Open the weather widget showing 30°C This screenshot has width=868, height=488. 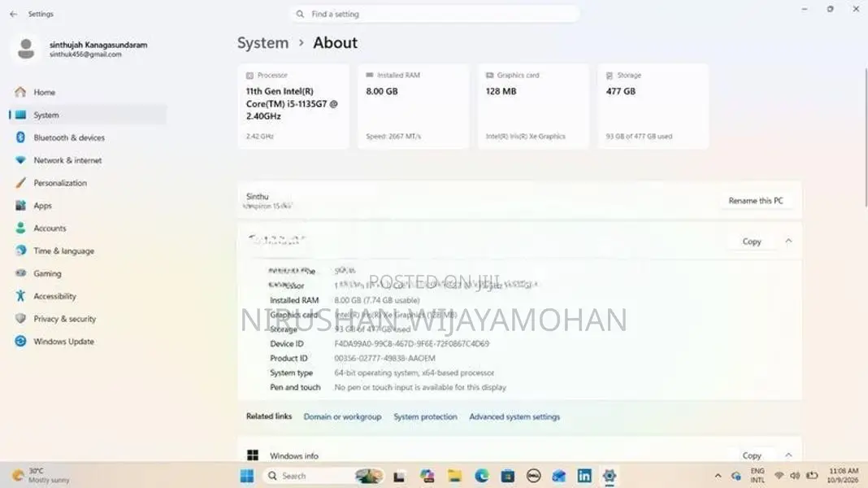coord(41,475)
